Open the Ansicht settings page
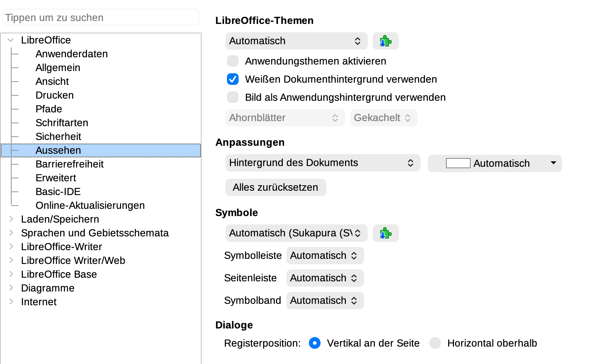This screenshot has height=364, width=591. click(52, 81)
